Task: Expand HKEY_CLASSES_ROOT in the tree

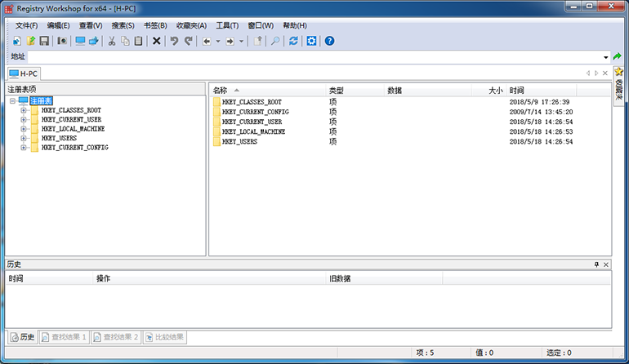Action: coord(23,110)
